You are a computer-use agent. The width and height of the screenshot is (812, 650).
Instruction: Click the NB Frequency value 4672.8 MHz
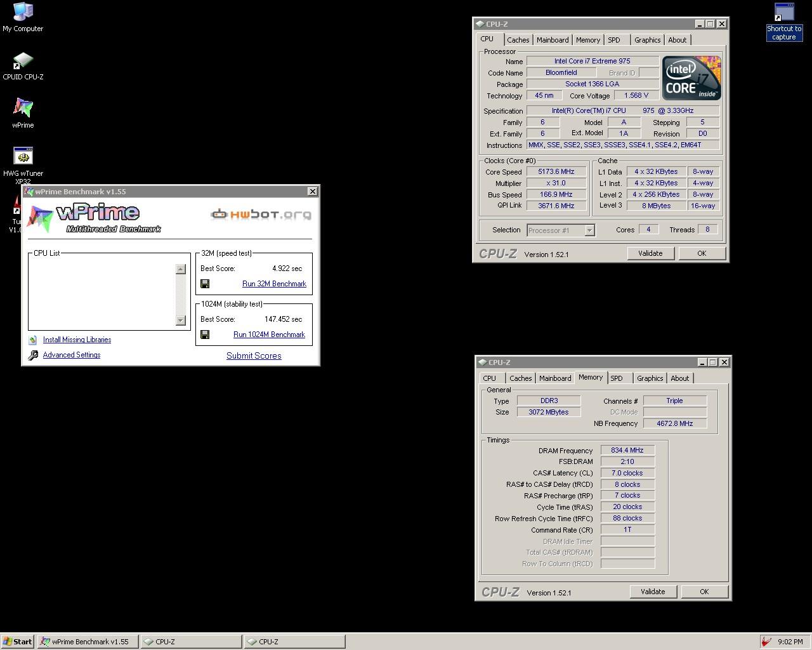[675, 423]
